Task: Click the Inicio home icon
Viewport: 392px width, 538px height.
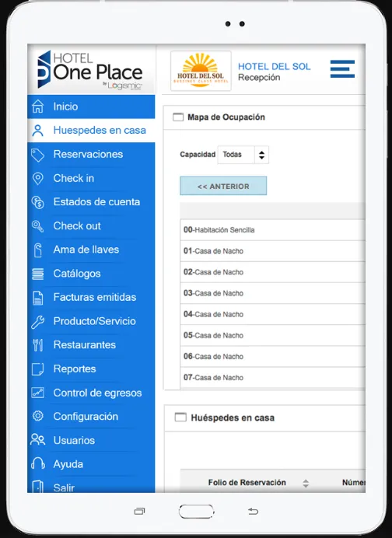Action: coord(38,107)
